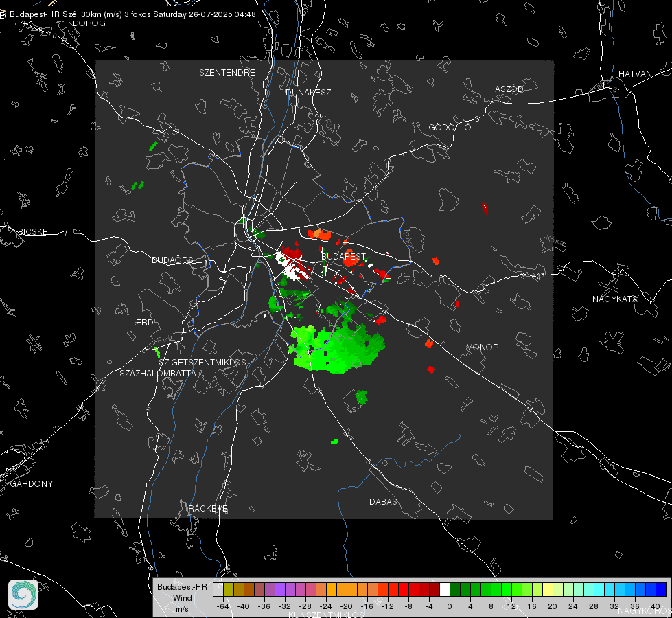The height and width of the screenshot is (618, 672).
Task: Choose the olive swatch above the -64 label
Action: click(x=229, y=590)
